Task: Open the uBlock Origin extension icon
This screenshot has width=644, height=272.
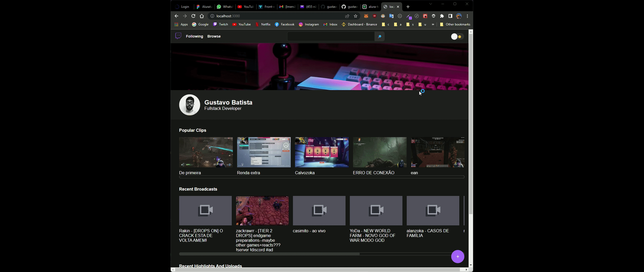Action: [x=375, y=16]
